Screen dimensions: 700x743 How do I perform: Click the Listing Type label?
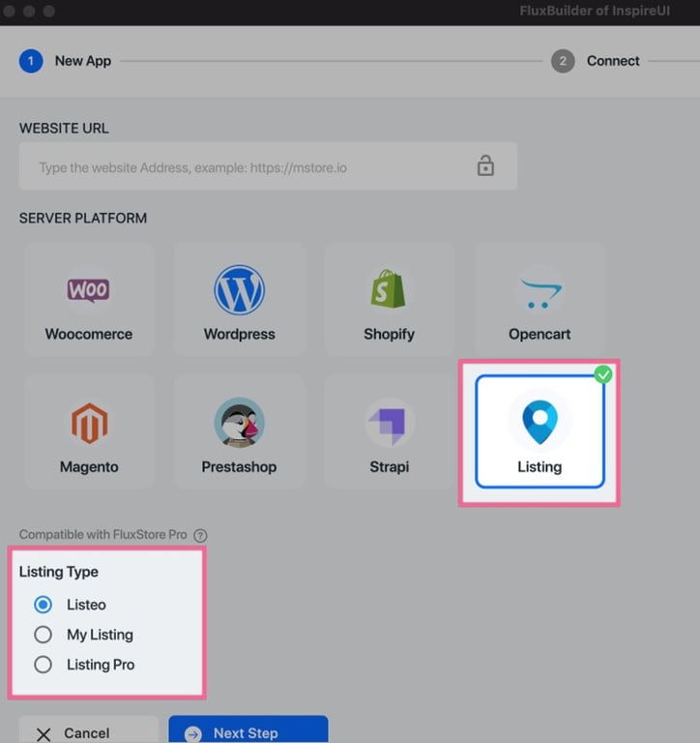point(59,572)
